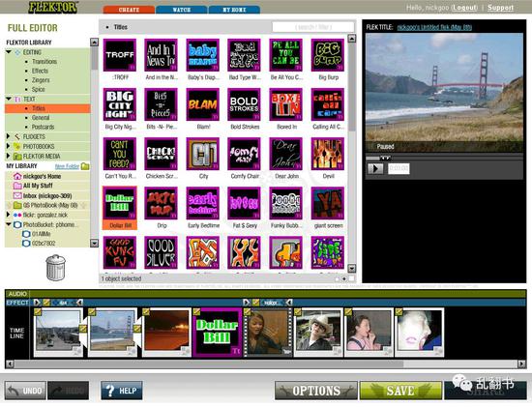
Task: Collapse the EDITING tree section
Action: tap(9, 52)
